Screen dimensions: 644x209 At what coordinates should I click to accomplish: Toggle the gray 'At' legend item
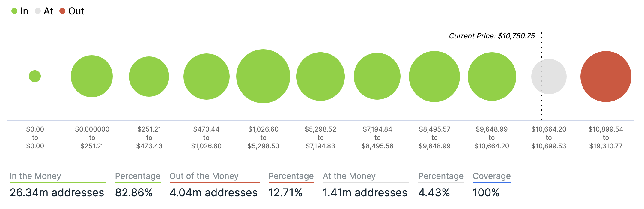click(44, 11)
